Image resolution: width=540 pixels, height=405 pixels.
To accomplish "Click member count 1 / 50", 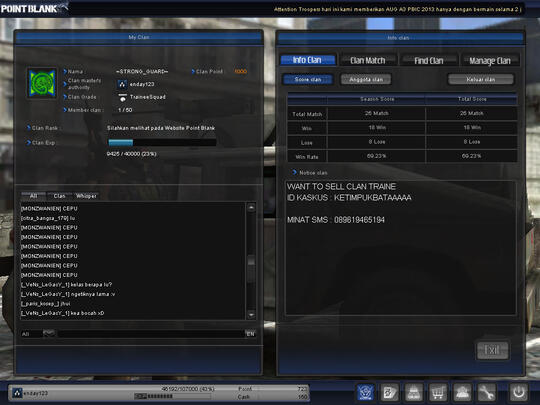I will click(125, 110).
